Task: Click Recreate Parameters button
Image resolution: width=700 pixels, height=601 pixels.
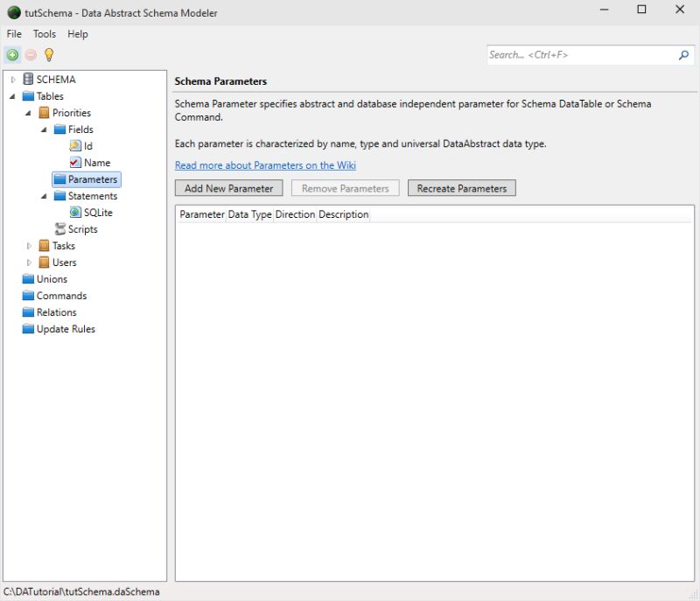Action: tap(462, 188)
